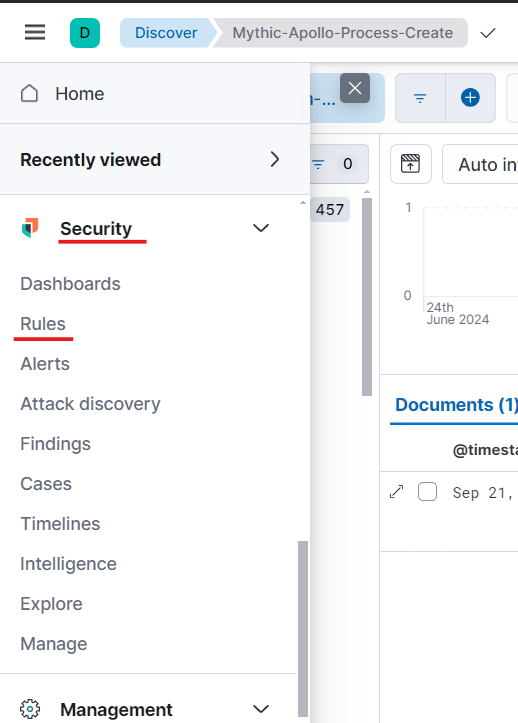Switch to the Documents (1) tab
This screenshot has width=518, height=723.
[x=456, y=405]
